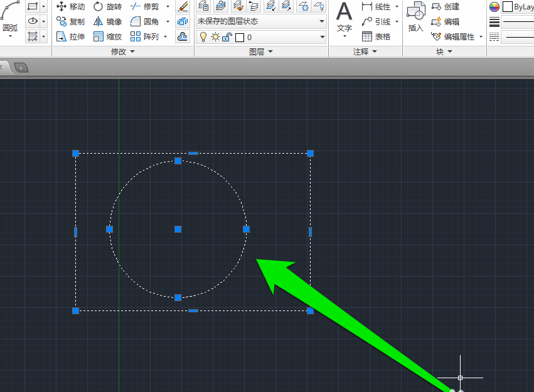The image size is (534, 392).
Task: Click the Erase tool icon
Action: coord(183,7)
